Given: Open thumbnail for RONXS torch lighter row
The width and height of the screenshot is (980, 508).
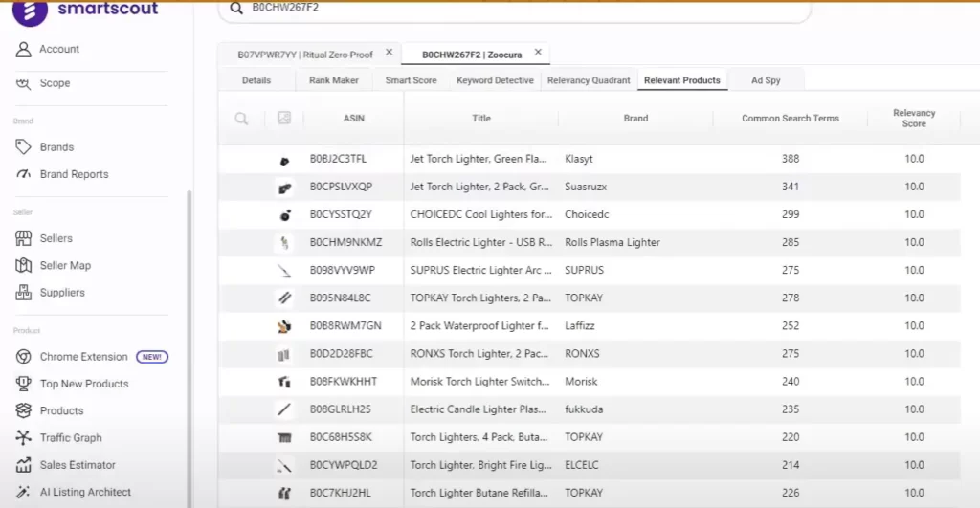Looking at the screenshot, I should click(x=284, y=354).
